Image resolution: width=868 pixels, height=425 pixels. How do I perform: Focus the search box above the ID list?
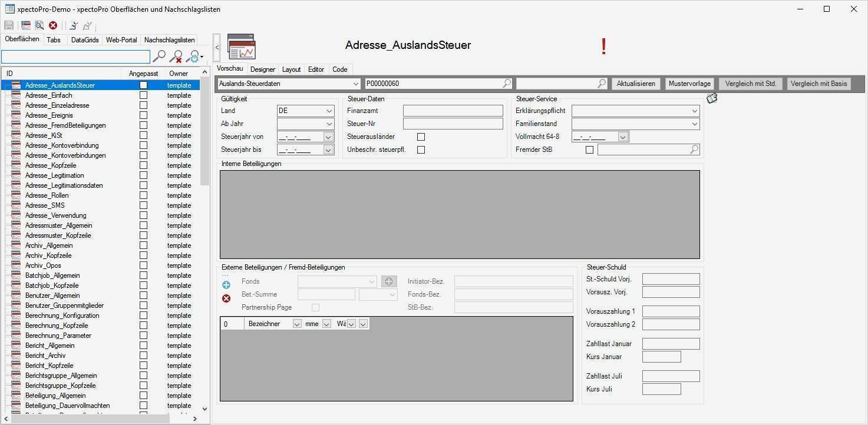click(x=76, y=57)
